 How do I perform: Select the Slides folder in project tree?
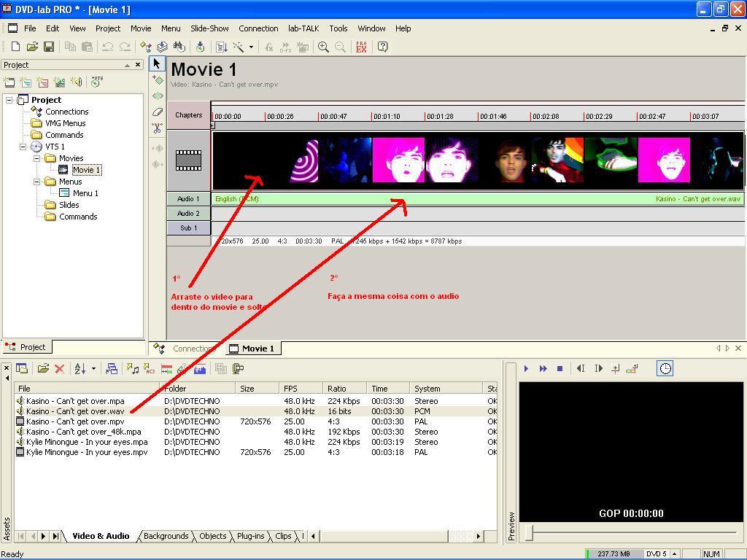(69, 205)
